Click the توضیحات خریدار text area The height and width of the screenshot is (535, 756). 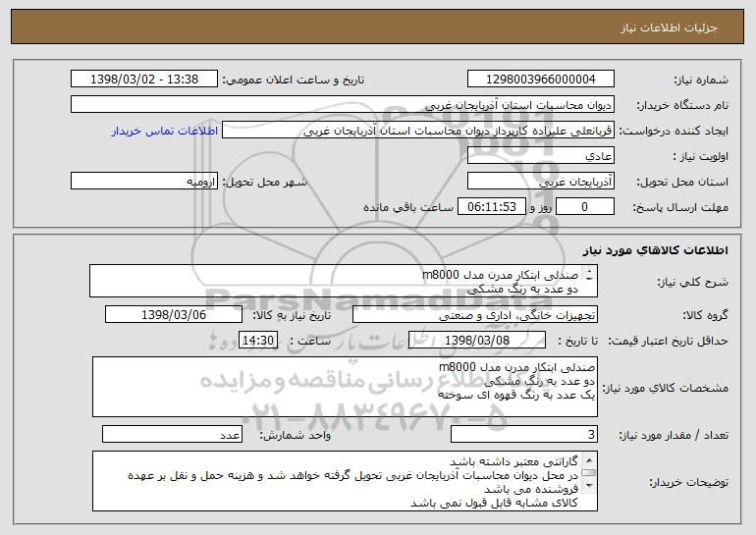[x=345, y=481]
